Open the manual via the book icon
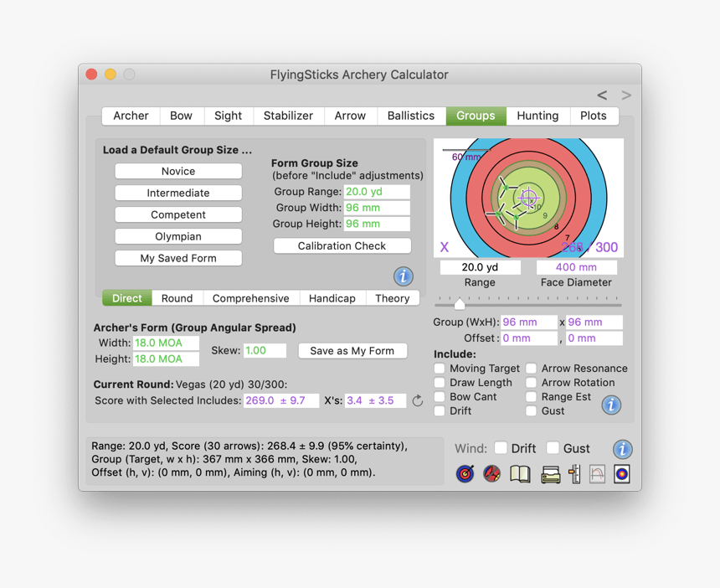The image size is (720, 588). 519,473
